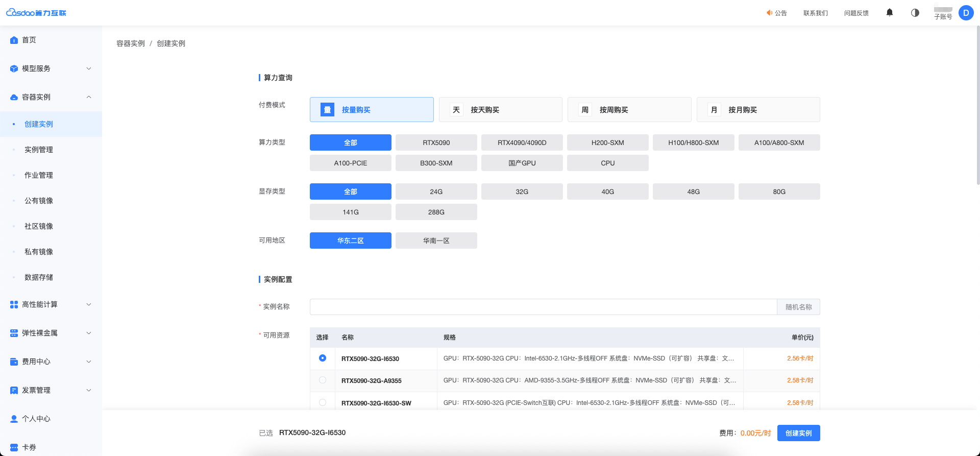Viewport: 980px width, 456px height.
Task: Select the RTX5090-32G-I6530-SW radio button
Action: coord(323,402)
